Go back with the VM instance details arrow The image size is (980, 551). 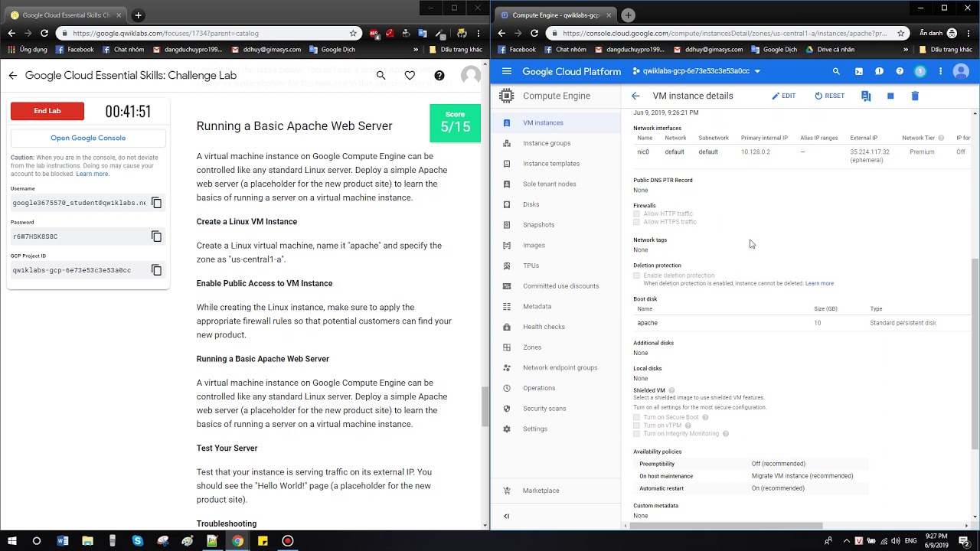[635, 96]
